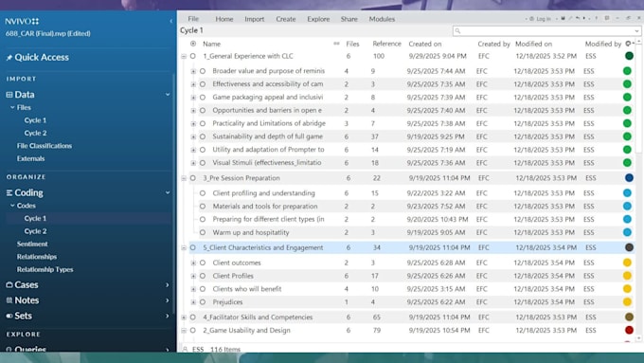Click the Undo arrow in the top toolbar
The width and height of the screenshot is (644, 363).
(578, 18)
